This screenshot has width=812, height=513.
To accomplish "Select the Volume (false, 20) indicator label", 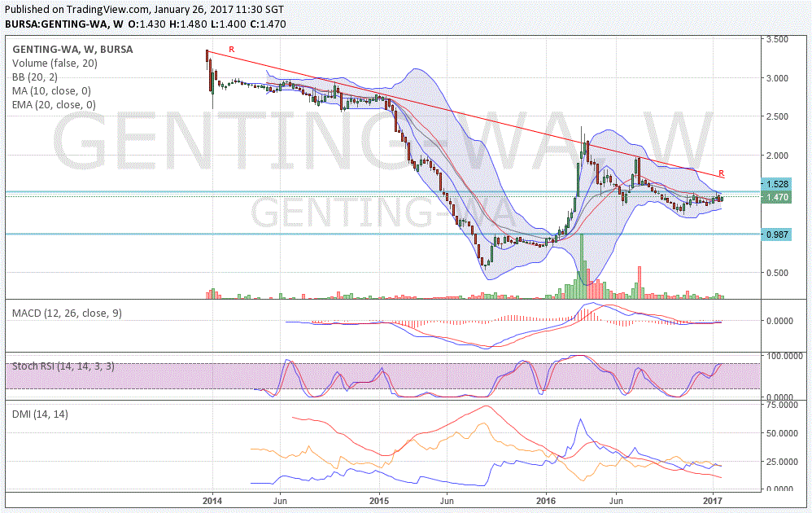I will [55, 64].
